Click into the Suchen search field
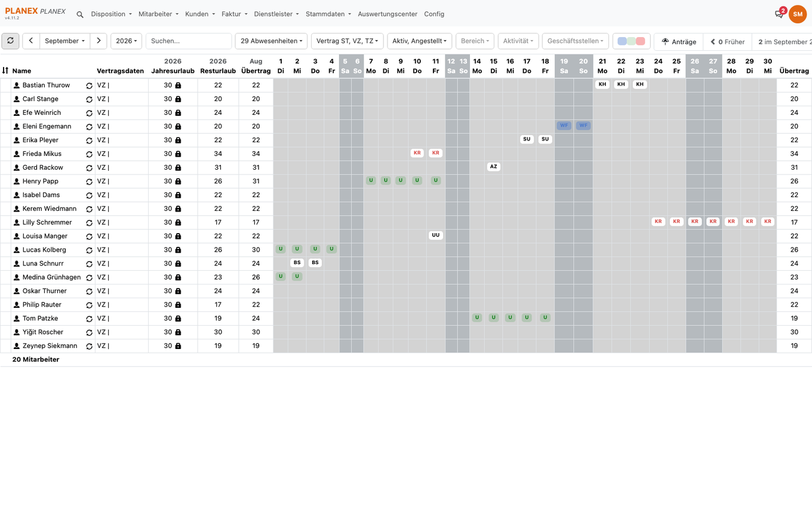 pyautogui.click(x=189, y=41)
